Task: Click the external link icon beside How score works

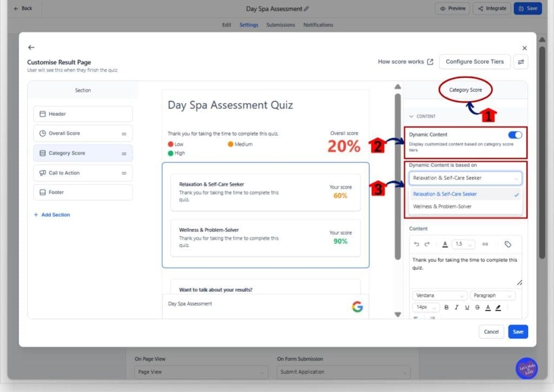Action: coord(430,62)
